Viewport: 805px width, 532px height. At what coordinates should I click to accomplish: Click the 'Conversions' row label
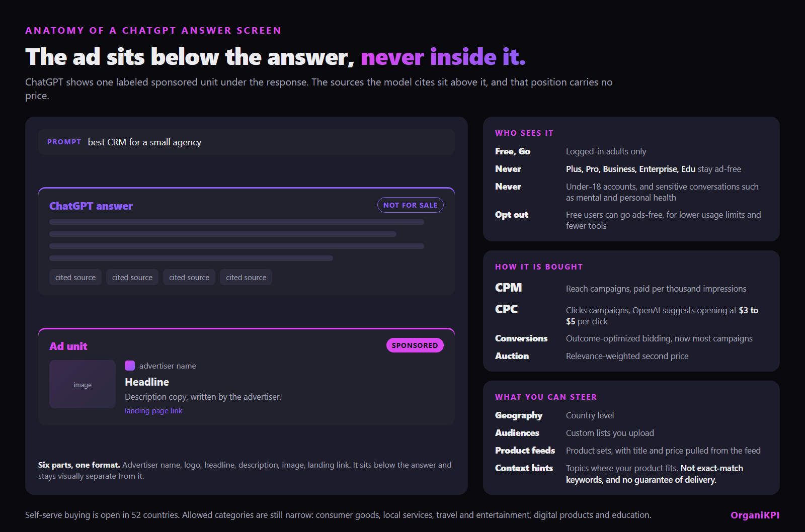pos(521,338)
